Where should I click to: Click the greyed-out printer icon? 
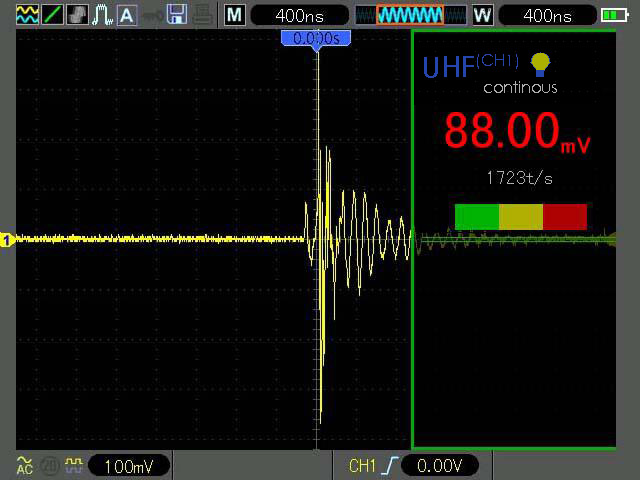[202, 16]
